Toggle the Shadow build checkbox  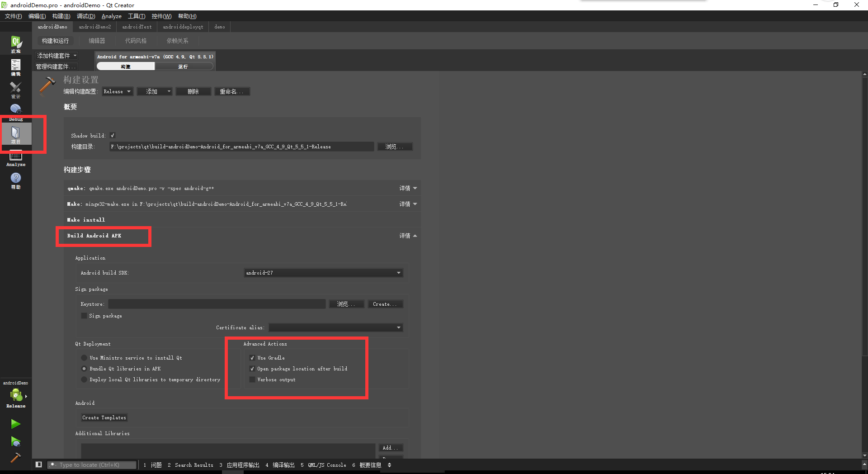(x=113, y=135)
